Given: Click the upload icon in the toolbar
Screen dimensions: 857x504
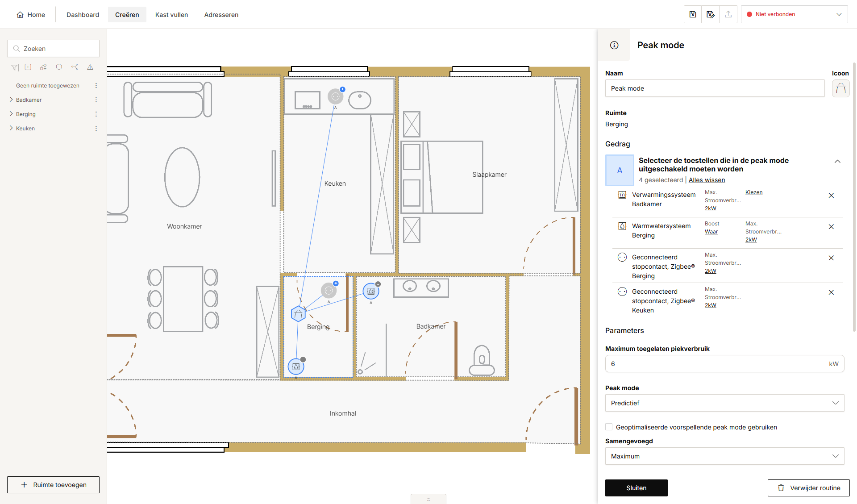Looking at the screenshot, I should pyautogui.click(x=728, y=14).
